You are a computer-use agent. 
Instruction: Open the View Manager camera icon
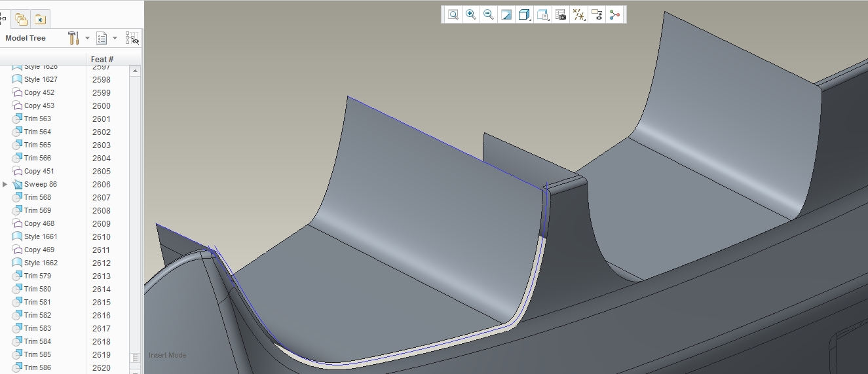[x=560, y=14]
